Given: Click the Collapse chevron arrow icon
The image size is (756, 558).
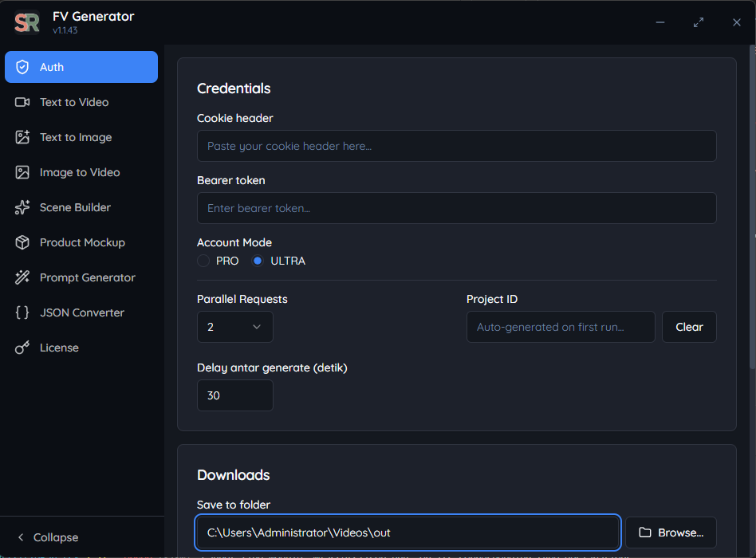Looking at the screenshot, I should 20,537.
